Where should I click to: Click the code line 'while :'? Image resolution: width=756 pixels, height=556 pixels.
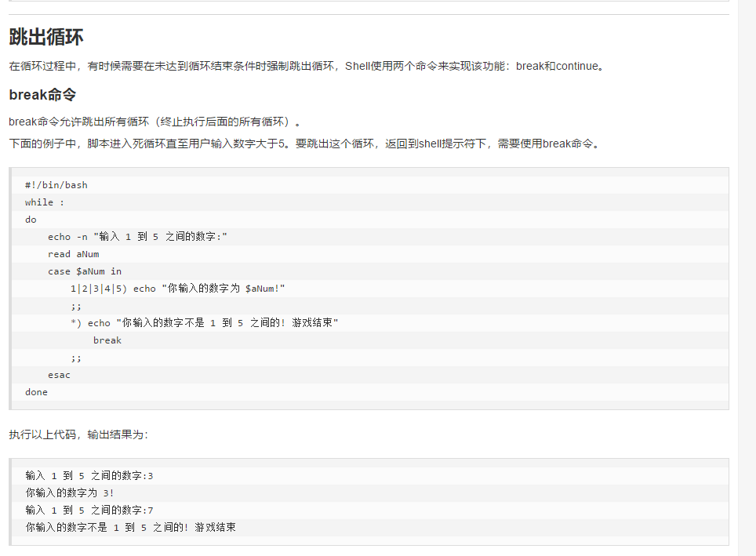tap(45, 202)
